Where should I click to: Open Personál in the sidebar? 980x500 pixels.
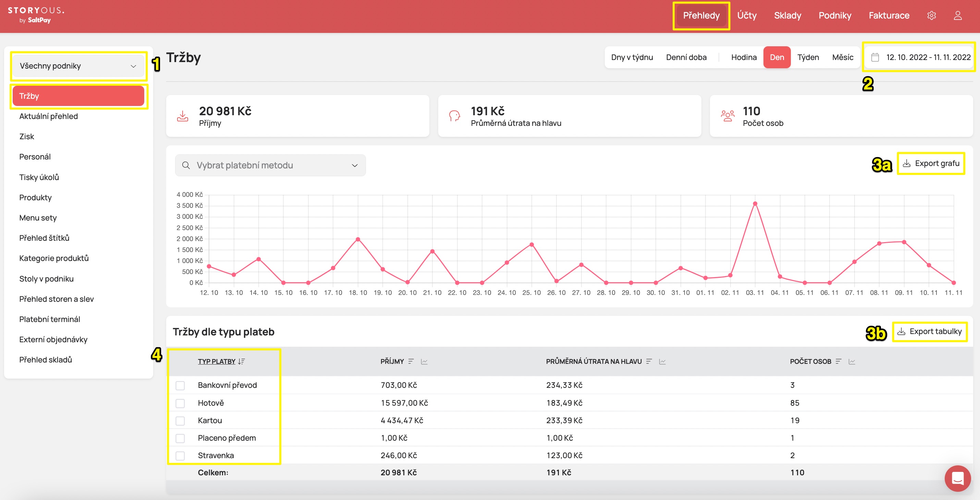pyautogui.click(x=35, y=156)
